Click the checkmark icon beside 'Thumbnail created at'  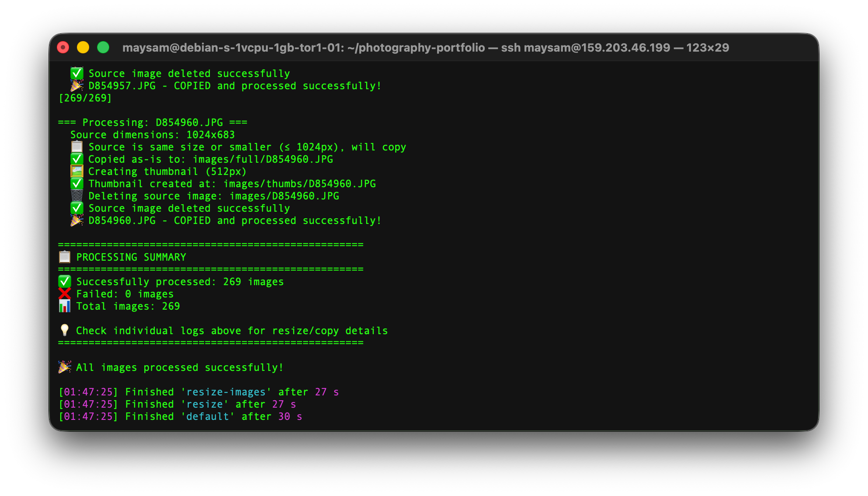77,183
